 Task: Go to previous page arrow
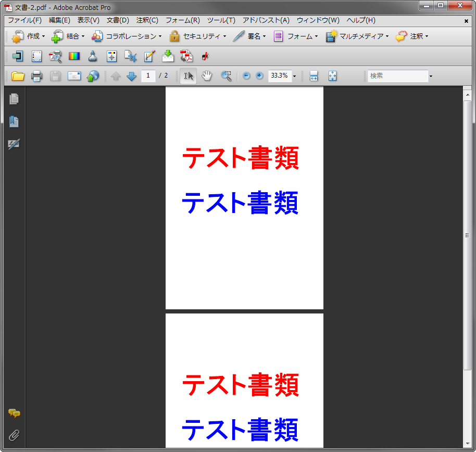pos(116,76)
